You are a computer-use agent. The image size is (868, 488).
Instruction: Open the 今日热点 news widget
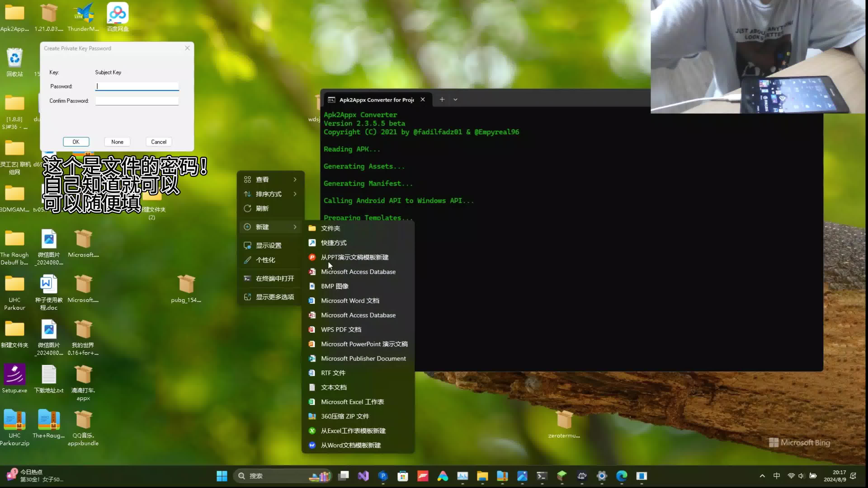click(x=35, y=476)
